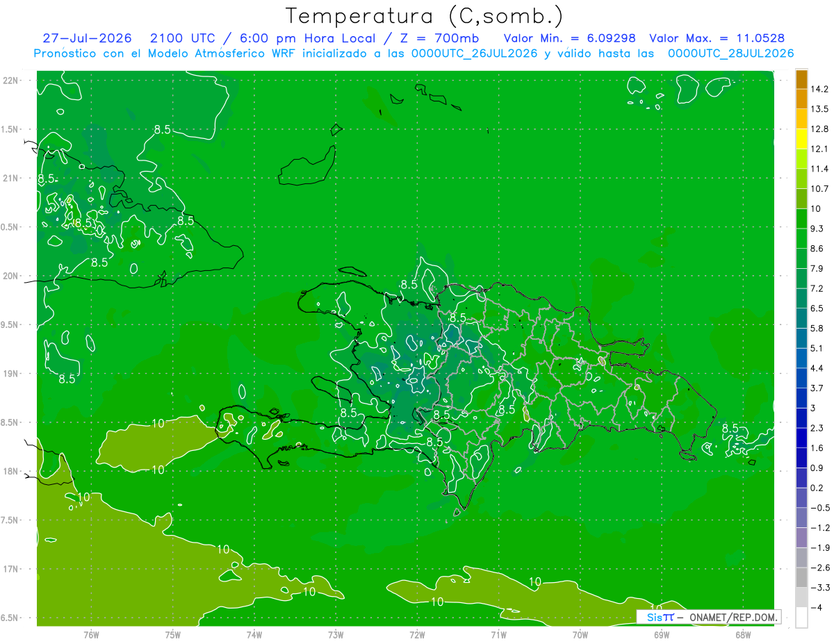Click the "21N" latitude axis label
The height and width of the screenshot is (644, 834).
coord(10,178)
